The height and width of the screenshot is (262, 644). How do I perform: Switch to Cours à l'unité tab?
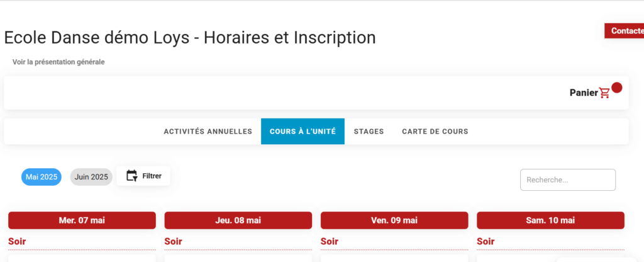[x=303, y=132]
